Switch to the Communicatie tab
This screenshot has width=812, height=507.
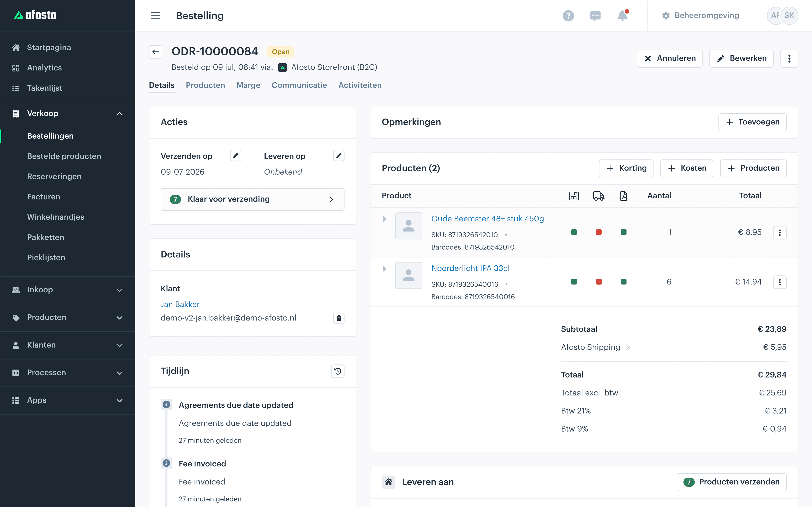pyautogui.click(x=299, y=85)
